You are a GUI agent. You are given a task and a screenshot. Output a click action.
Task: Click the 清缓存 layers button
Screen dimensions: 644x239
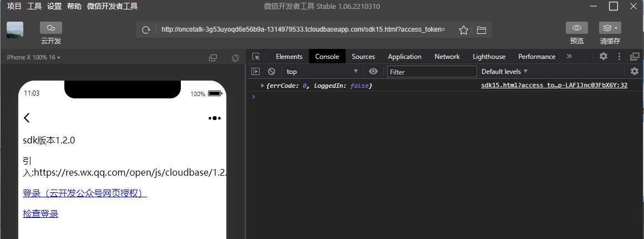pos(610,28)
